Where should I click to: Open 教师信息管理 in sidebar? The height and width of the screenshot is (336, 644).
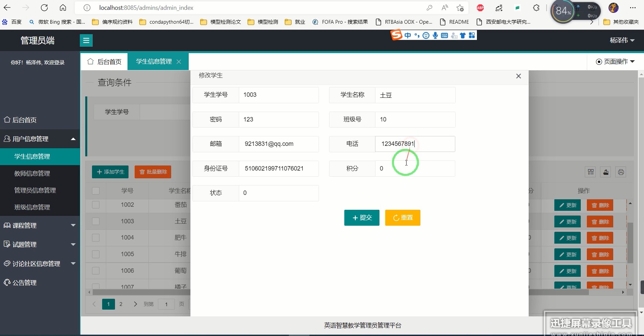32,173
